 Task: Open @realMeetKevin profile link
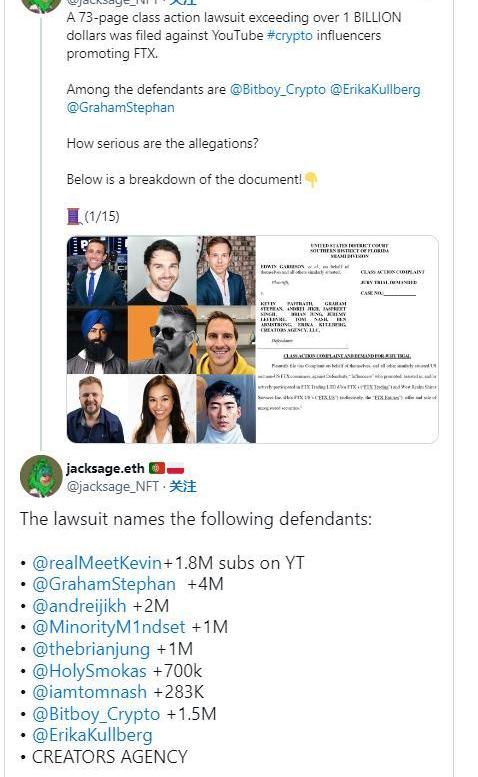coord(97,563)
